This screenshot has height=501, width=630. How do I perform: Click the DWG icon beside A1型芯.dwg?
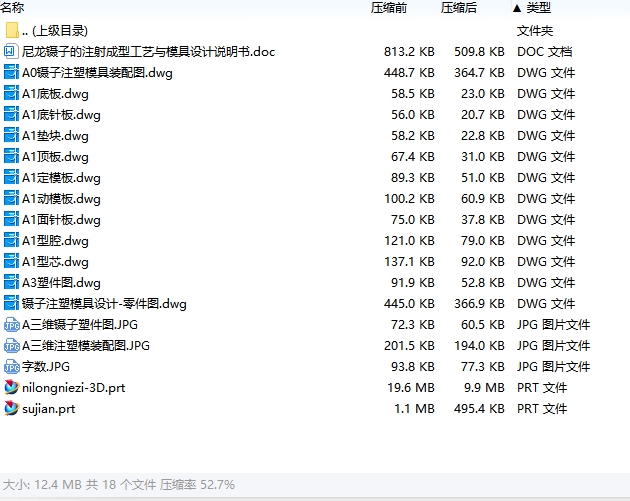click(11, 262)
